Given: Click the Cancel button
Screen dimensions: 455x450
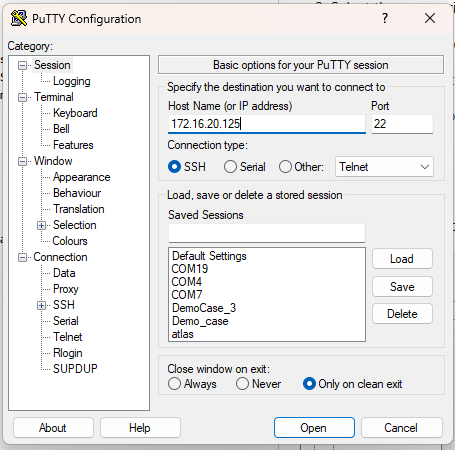Looking at the screenshot, I should [x=402, y=428].
